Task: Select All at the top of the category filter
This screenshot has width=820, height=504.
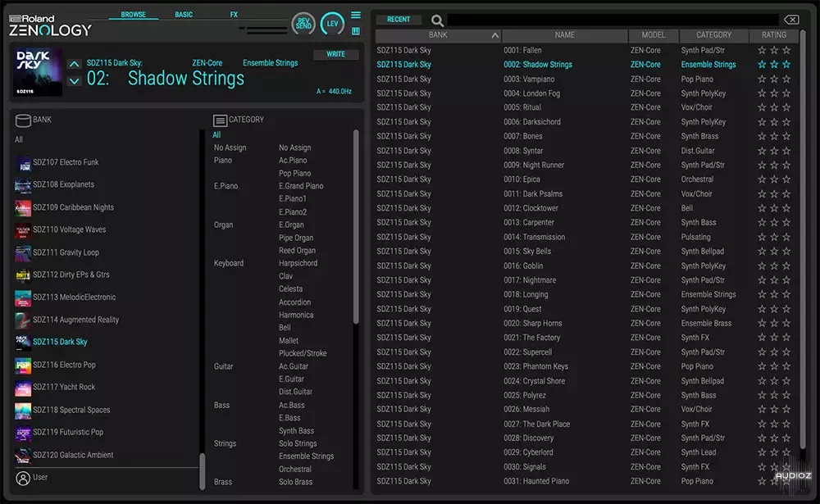Action: pos(216,135)
